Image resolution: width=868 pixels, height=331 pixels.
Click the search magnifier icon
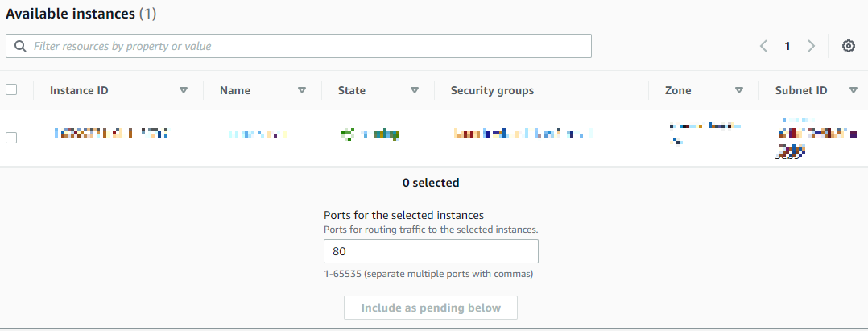[19, 46]
